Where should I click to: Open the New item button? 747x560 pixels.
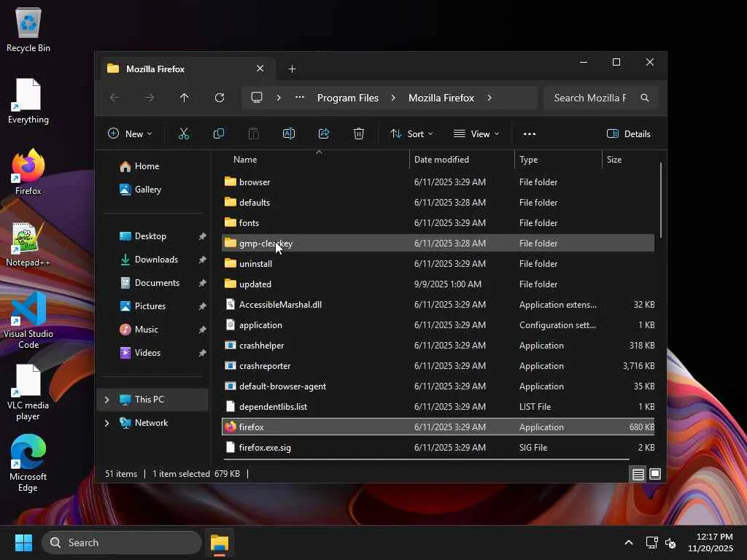pyautogui.click(x=130, y=133)
